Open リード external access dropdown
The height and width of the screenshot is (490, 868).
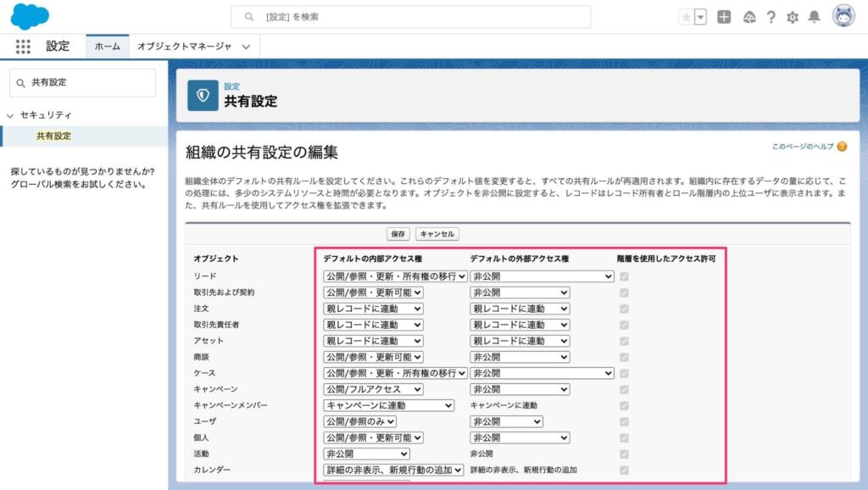click(542, 276)
